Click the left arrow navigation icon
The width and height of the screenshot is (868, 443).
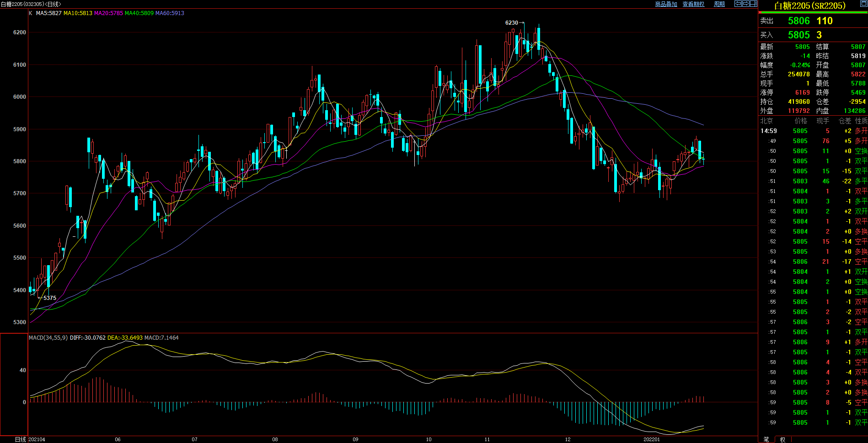738,4
